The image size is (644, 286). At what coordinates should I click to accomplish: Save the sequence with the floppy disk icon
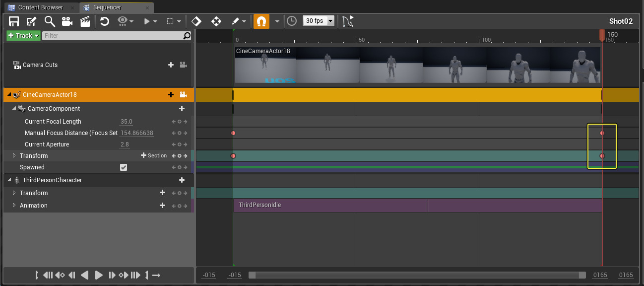pos(14,21)
